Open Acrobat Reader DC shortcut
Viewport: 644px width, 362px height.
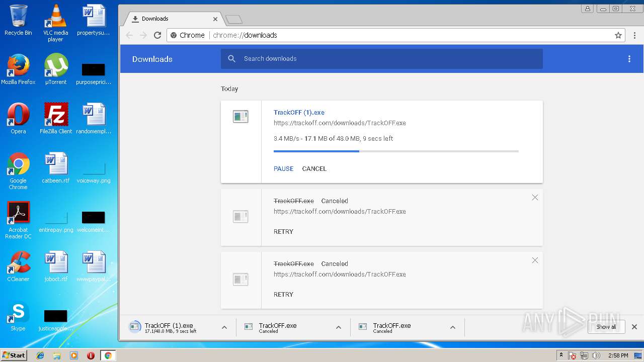tap(18, 220)
